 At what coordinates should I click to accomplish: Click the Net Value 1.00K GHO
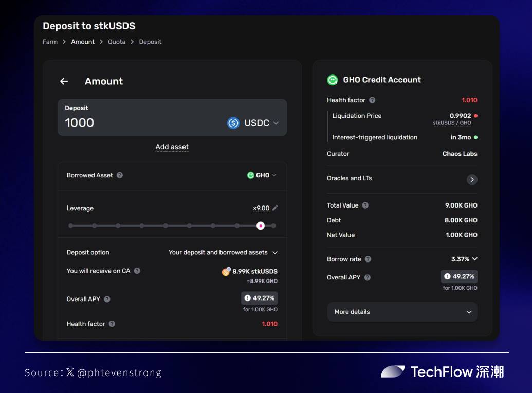pyautogui.click(x=462, y=235)
